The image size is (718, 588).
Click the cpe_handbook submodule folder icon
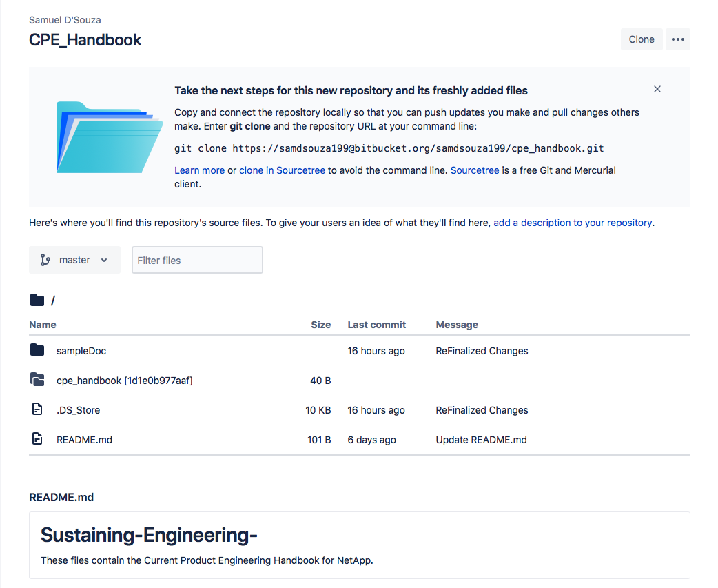[x=37, y=380]
